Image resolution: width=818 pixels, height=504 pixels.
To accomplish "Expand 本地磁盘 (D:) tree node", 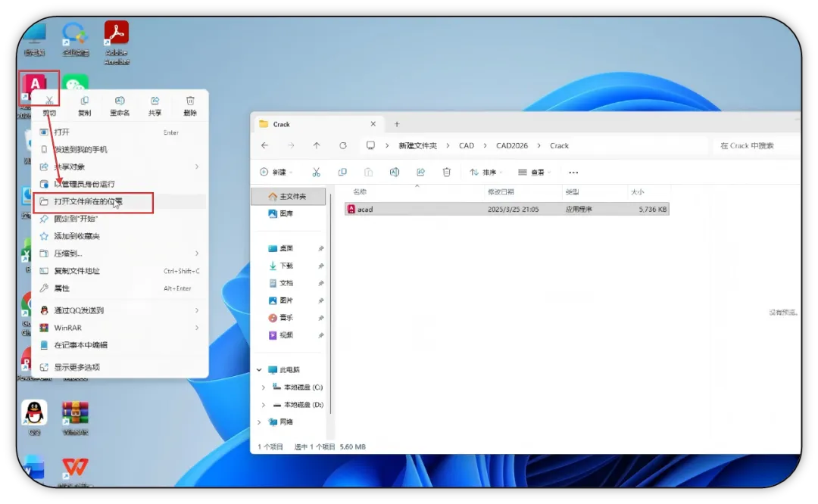I will point(264,405).
